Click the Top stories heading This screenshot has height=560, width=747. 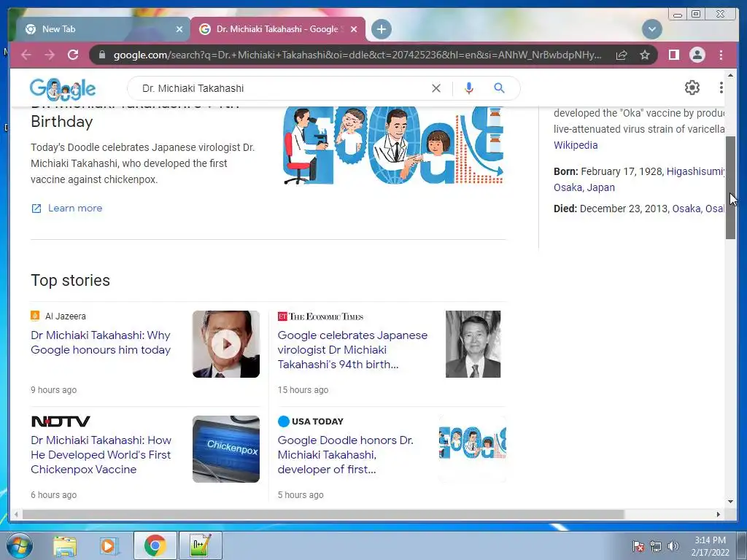click(x=71, y=281)
